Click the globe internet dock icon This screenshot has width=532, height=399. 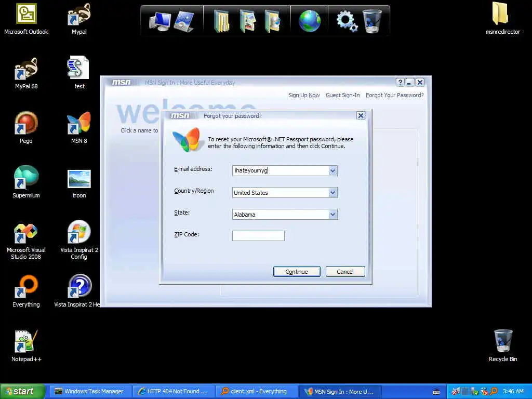310,21
